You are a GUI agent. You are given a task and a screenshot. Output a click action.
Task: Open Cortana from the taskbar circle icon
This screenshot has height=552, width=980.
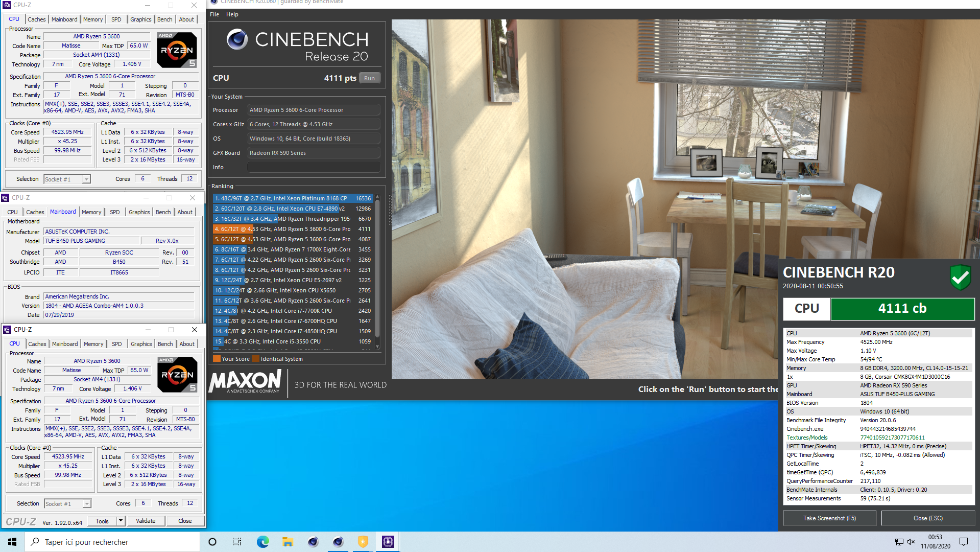pos(212,542)
